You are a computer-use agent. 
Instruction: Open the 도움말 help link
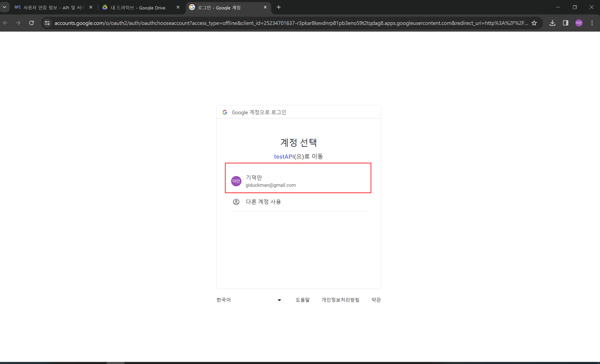pyautogui.click(x=303, y=300)
